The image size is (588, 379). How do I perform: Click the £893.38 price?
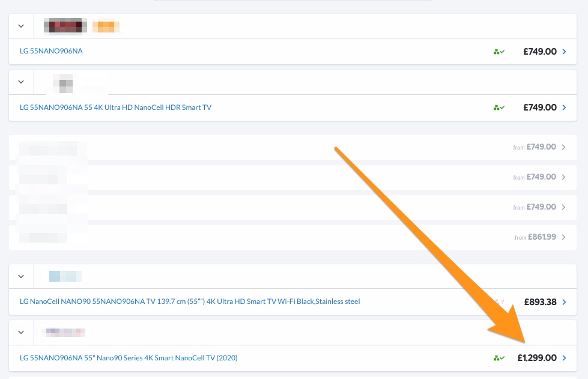(x=541, y=302)
